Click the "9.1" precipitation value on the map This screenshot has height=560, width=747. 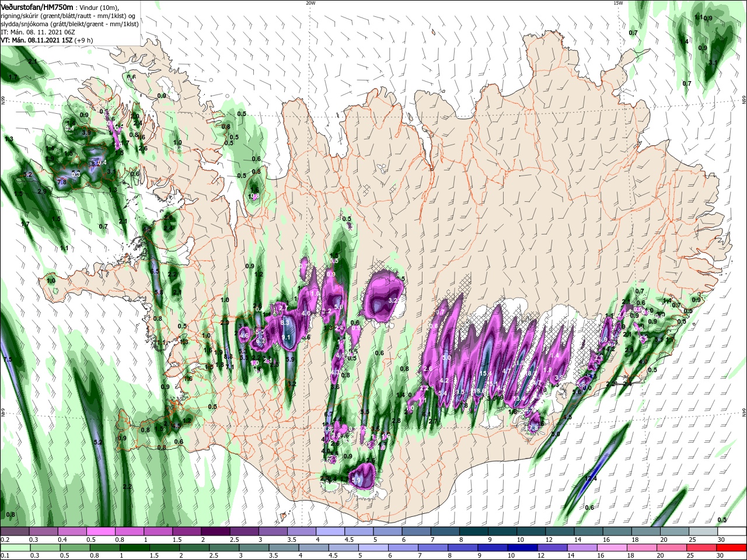pyautogui.click(x=286, y=337)
